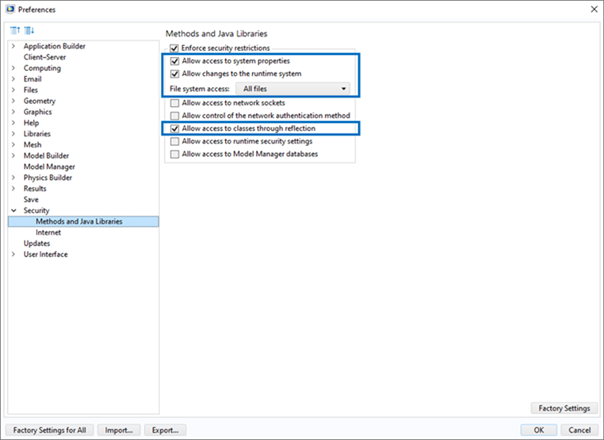Click the Results tree label

click(35, 188)
